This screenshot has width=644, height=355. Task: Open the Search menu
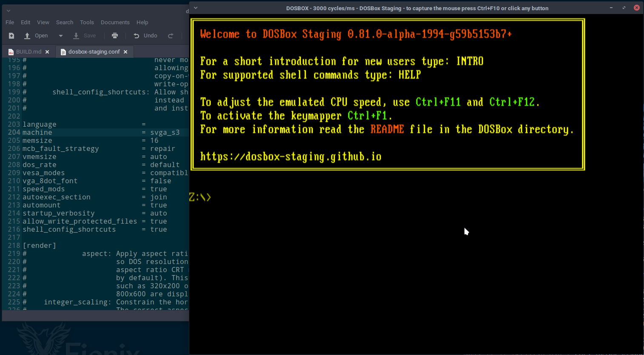click(x=65, y=22)
